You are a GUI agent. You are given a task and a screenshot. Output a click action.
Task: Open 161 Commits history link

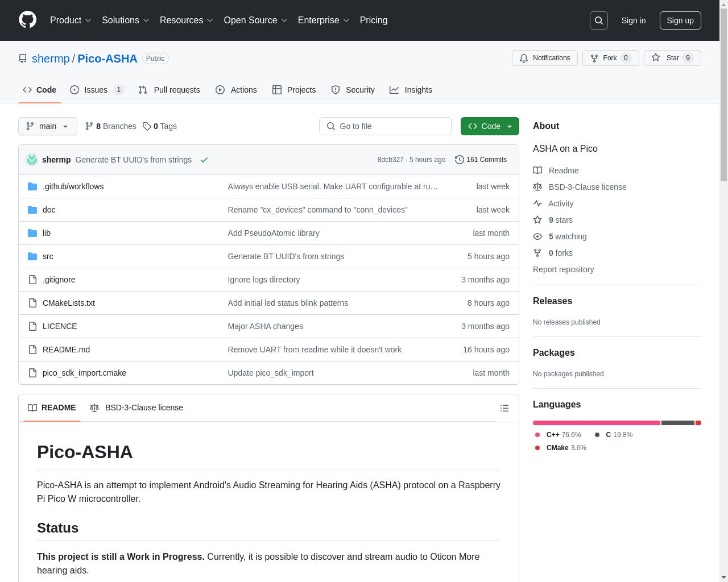click(x=481, y=160)
